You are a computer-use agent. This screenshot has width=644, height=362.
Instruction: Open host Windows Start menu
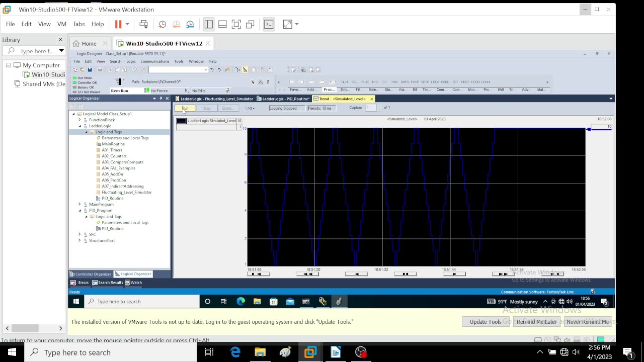click(x=12, y=352)
